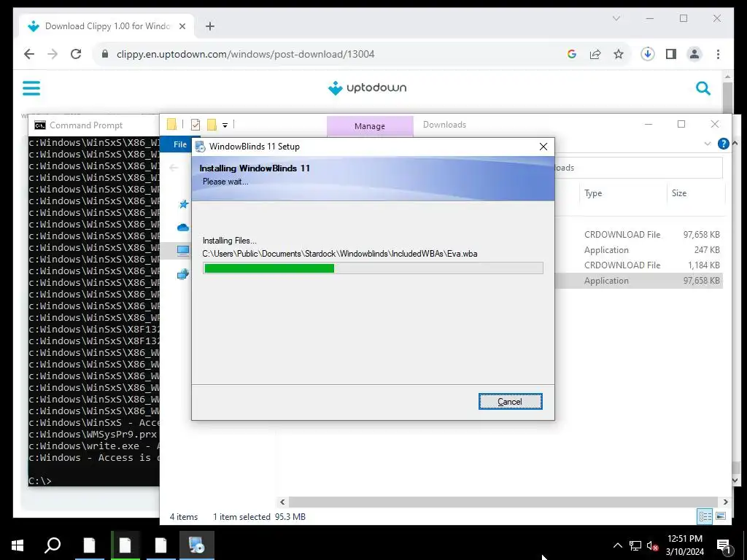Click the green installation progress bar
The width and height of the screenshot is (747, 560).
point(373,268)
